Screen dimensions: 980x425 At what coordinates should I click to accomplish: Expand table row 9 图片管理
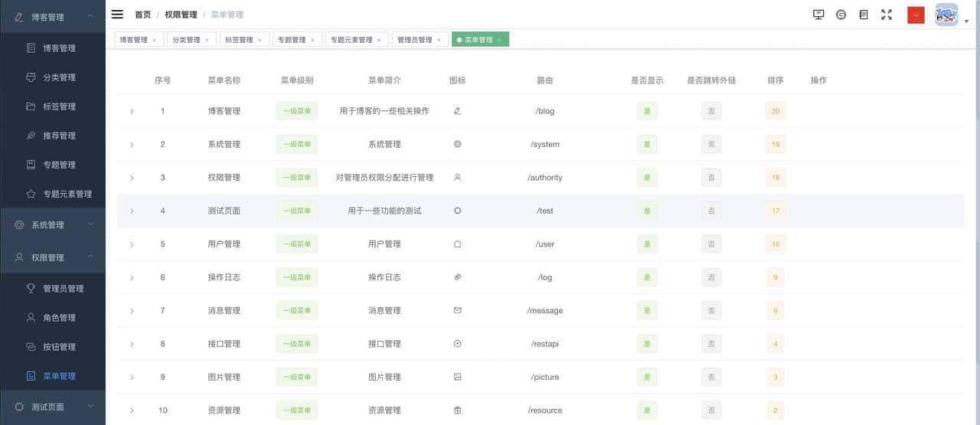click(132, 378)
